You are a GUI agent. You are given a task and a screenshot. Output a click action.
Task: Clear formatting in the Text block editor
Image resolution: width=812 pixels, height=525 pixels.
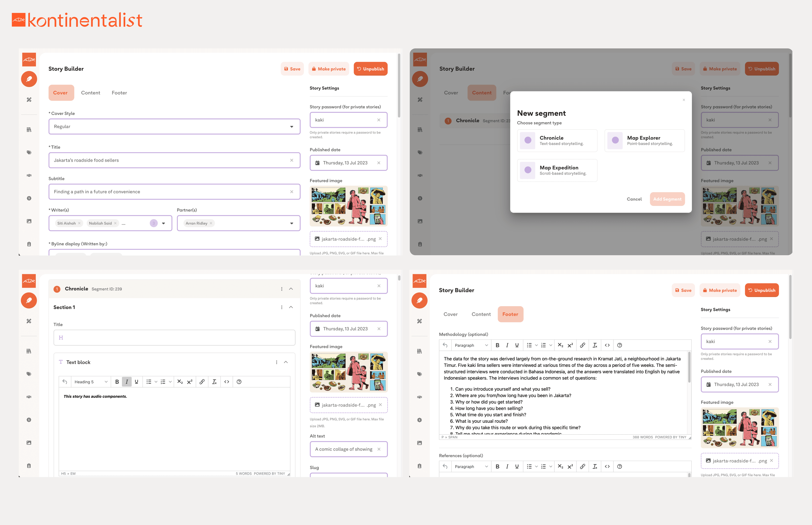point(214,382)
